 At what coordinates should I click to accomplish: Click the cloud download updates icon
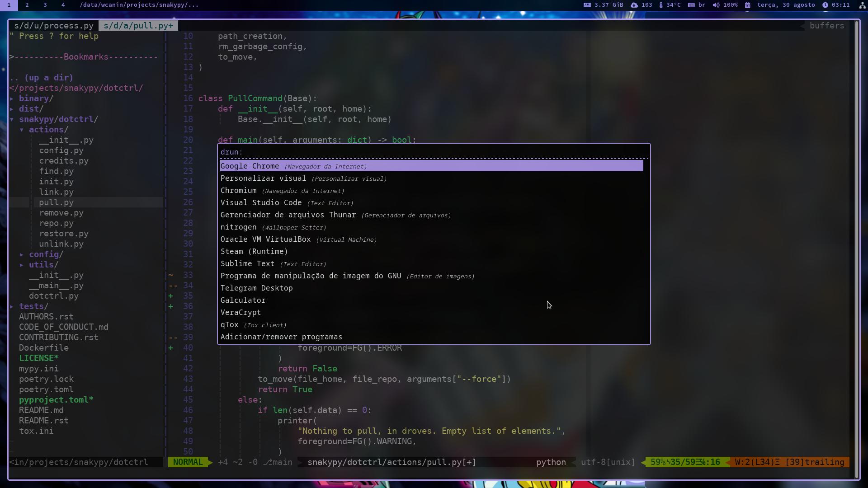pos(634,5)
